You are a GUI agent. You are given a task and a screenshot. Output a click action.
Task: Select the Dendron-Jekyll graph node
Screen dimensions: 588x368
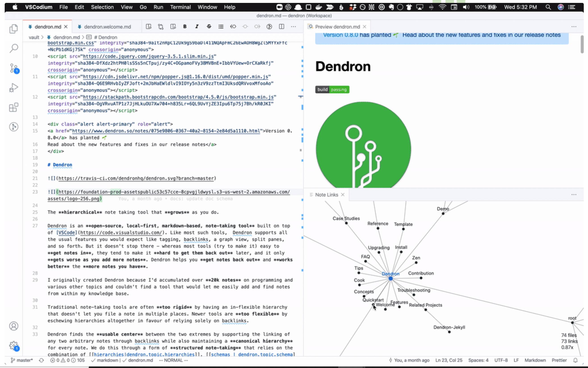click(x=449, y=332)
